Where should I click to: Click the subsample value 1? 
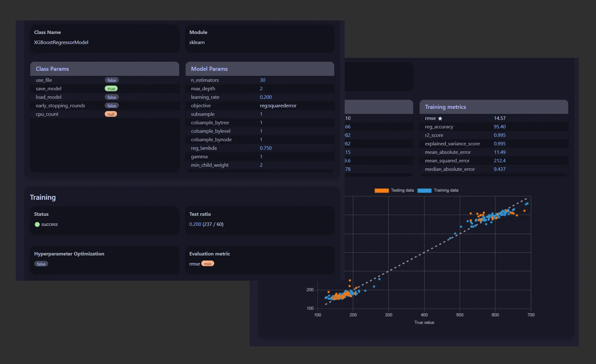(x=261, y=114)
